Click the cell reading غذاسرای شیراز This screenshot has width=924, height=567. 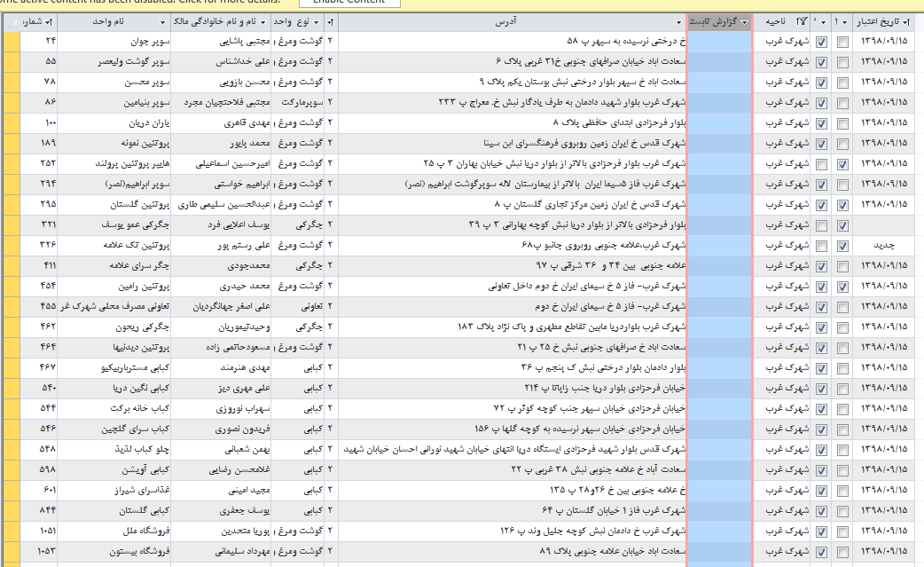point(114,491)
